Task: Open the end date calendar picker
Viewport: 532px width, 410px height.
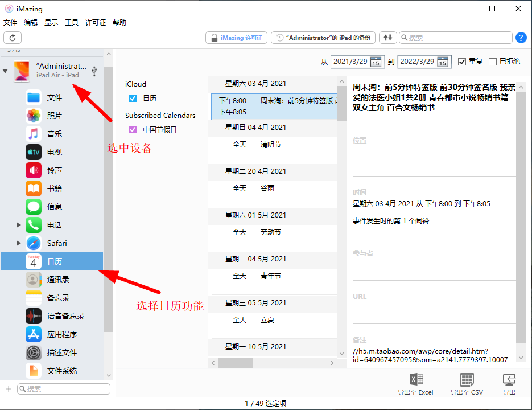Action: [443, 62]
